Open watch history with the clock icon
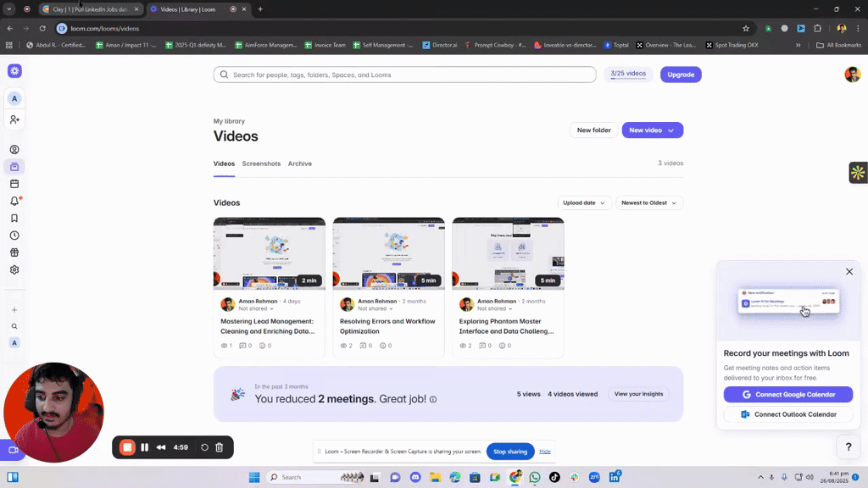Screen dimensions: 868x488 [x=14, y=235]
